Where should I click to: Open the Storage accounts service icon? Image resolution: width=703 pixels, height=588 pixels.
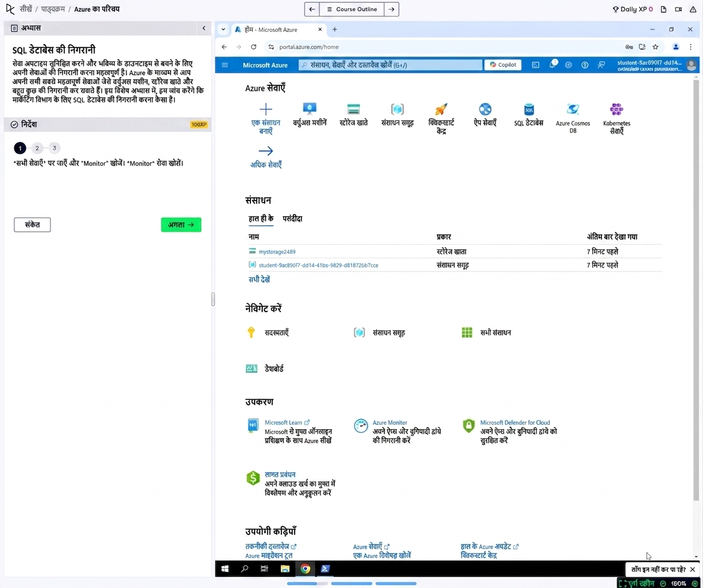(353, 109)
